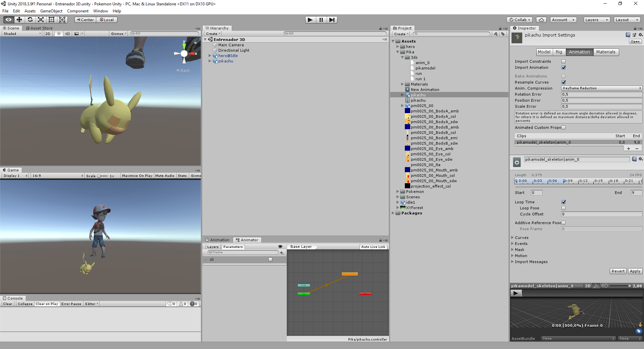The width and height of the screenshot is (644, 349).
Task: Click the Search by Label icon in Project
Action: [x=503, y=34]
